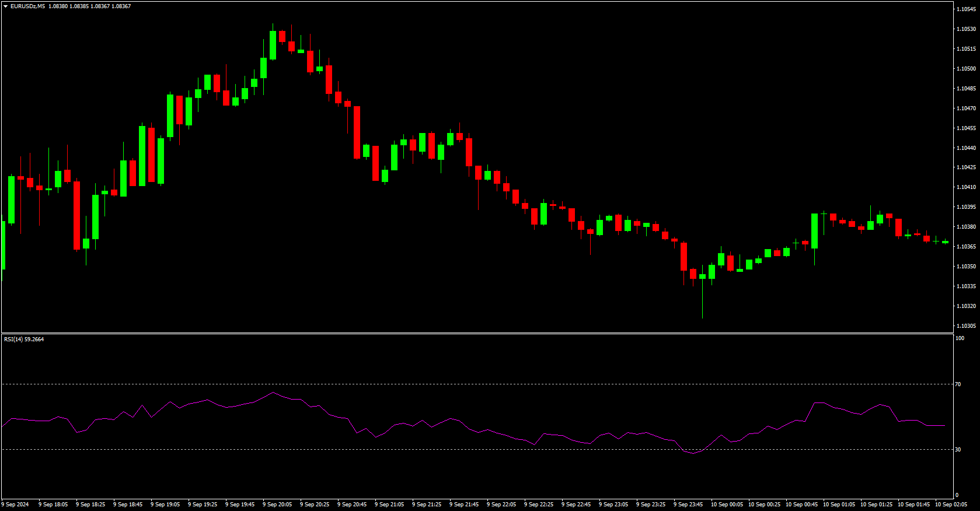Screen dimensions: 980x511
Task: Select the 1.10305 bottom price label
Action: coord(966,326)
